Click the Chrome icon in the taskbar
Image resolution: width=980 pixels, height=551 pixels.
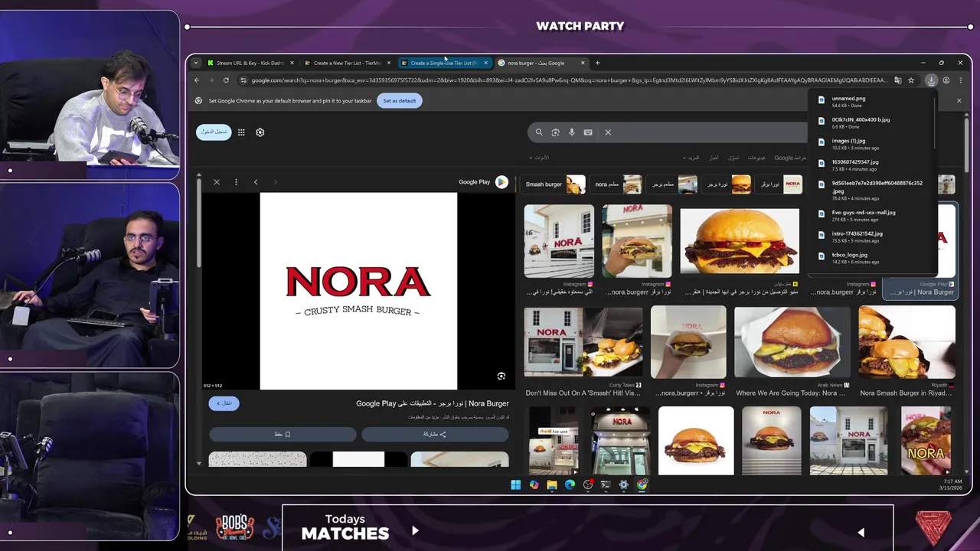pos(642,484)
